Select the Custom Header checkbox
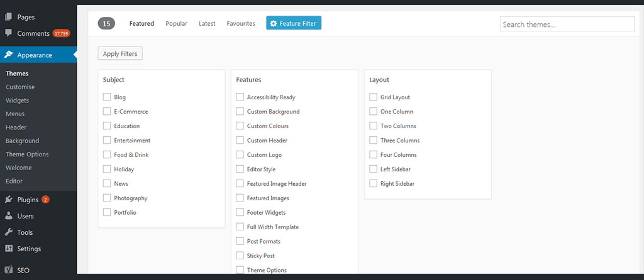The width and height of the screenshot is (644, 280). 240,140
